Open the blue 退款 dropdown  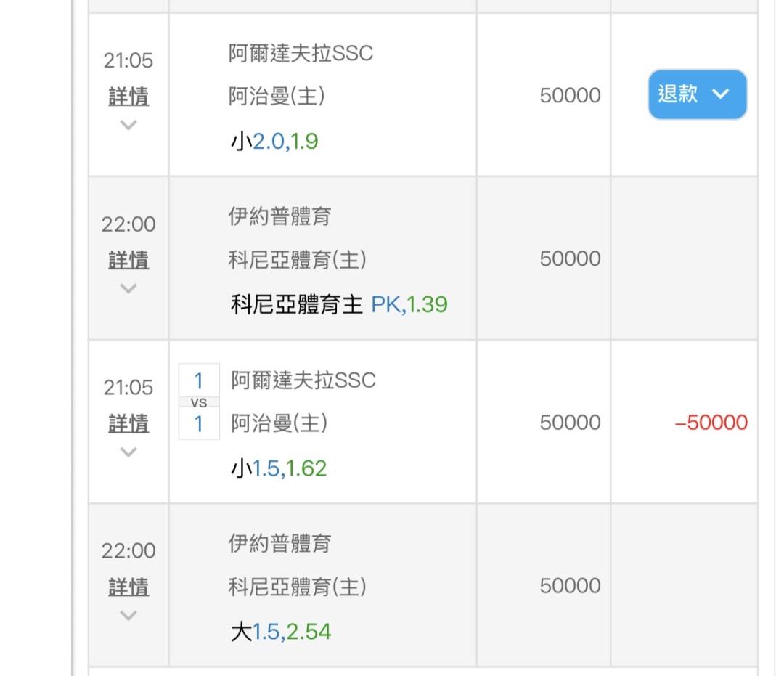coord(697,94)
